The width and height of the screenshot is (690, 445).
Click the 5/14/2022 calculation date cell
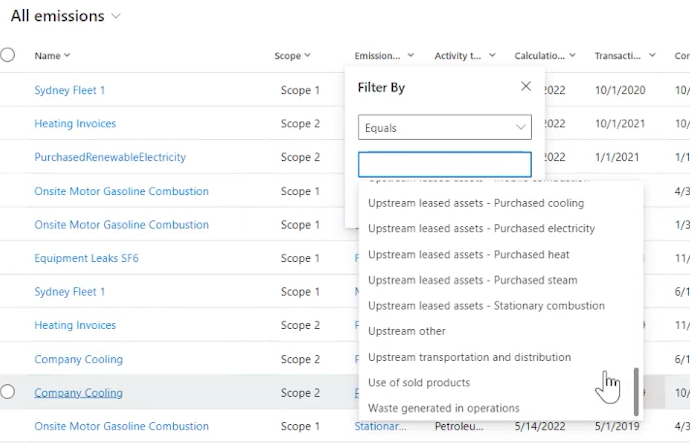[x=540, y=427]
